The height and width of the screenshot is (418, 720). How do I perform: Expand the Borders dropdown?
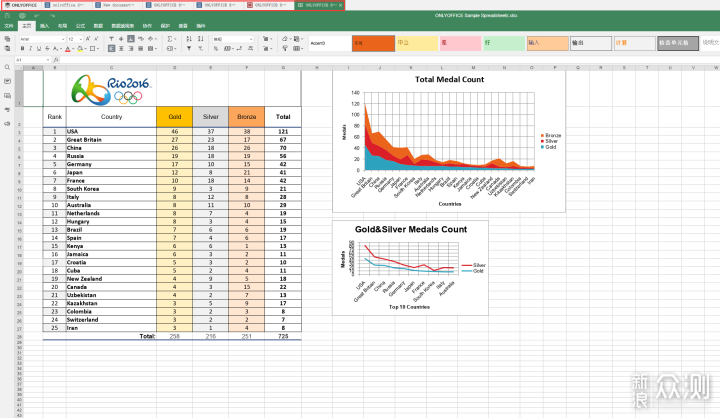point(97,48)
